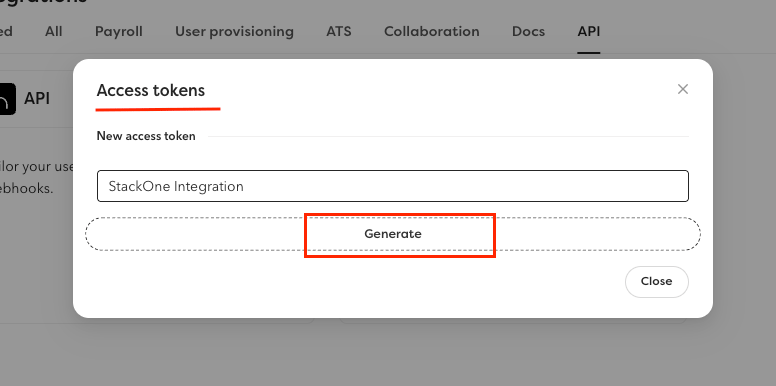Click the "New access token" label

[x=146, y=136]
